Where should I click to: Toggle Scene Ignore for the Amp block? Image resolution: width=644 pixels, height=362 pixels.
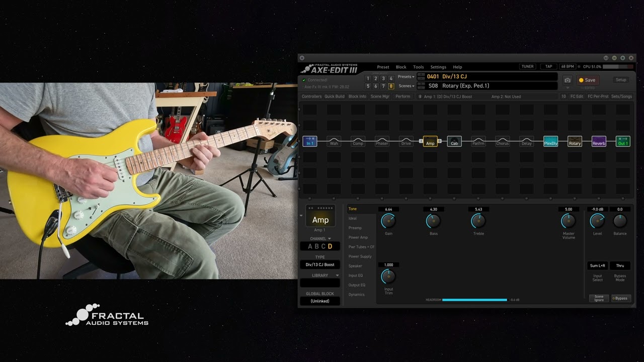point(599,298)
